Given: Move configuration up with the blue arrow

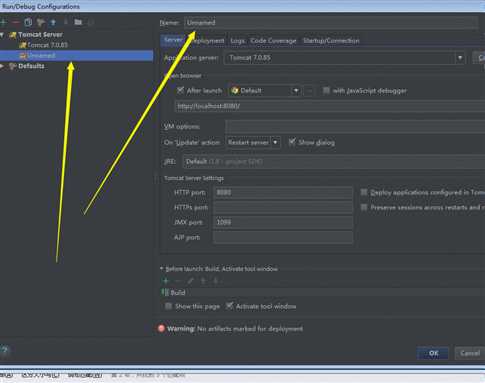Looking at the screenshot, I should point(53,22).
